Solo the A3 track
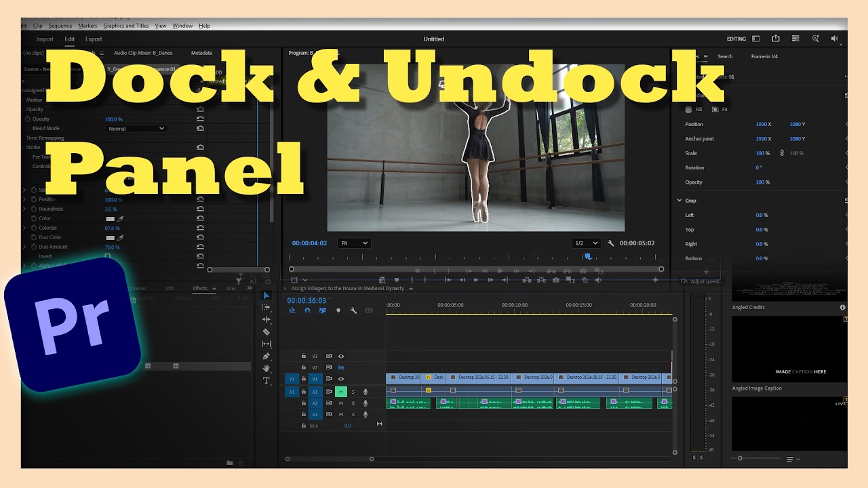 click(x=353, y=414)
